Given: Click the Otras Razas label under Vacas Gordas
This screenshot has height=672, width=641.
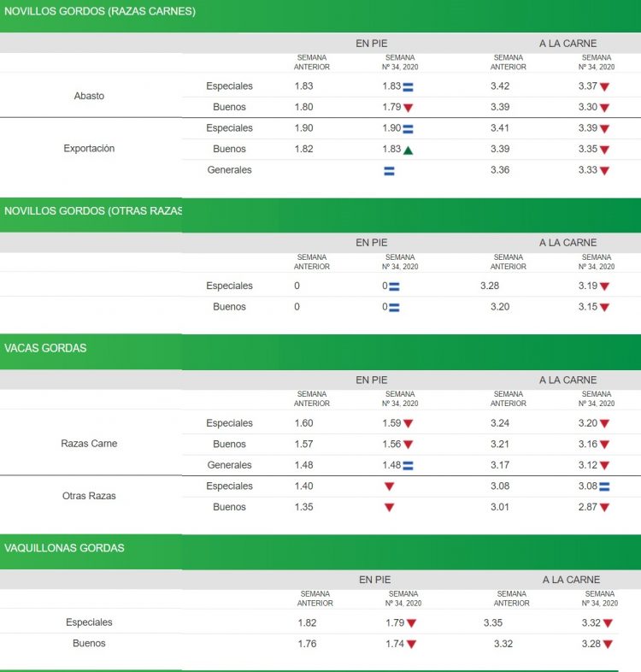Looking at the screenshot, I should coord(89,496).
